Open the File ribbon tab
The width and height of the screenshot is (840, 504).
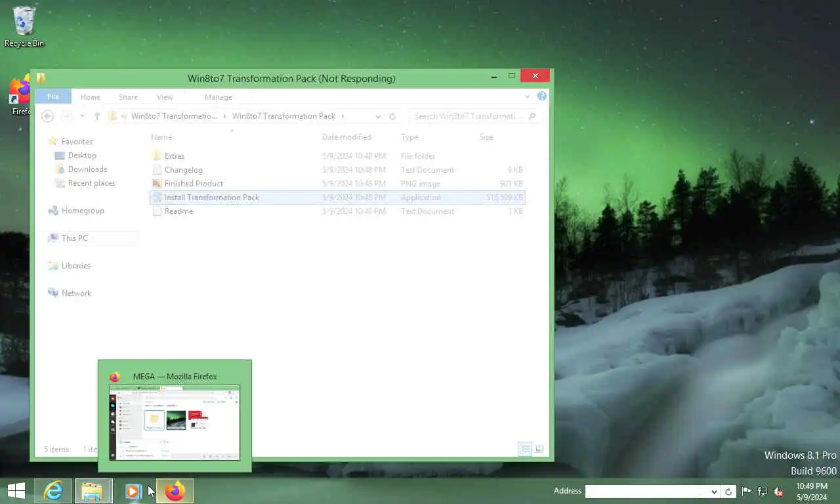(53, 96)
